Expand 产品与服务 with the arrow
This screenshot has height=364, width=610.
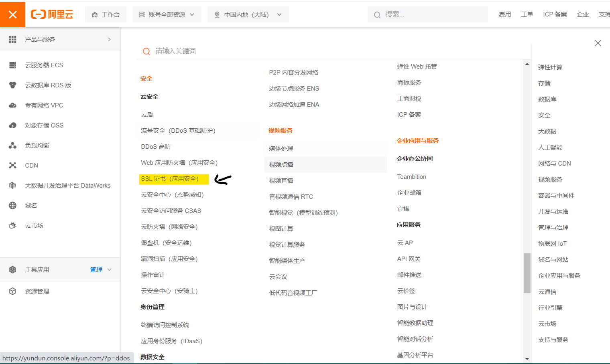pyautogui.click(x=109, y=40)
